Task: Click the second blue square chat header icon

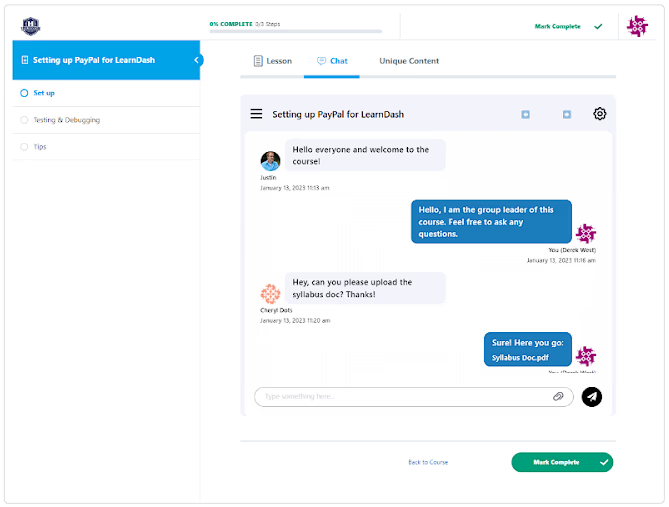Action: tap(567, 114)
